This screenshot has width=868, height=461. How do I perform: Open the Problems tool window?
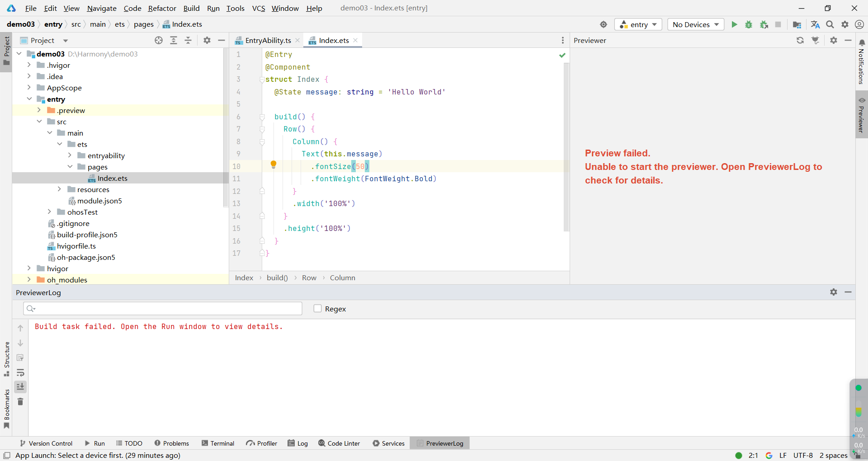click(172, 443)
